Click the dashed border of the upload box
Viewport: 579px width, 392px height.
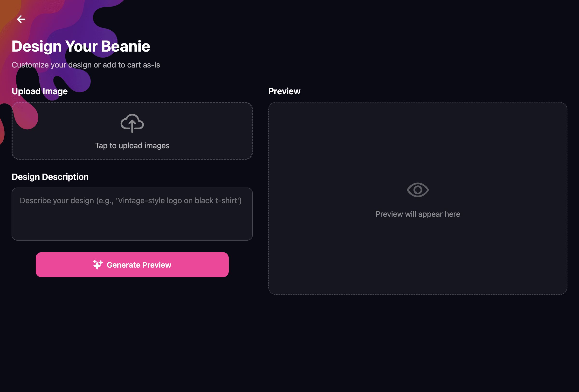pyautogui.click(x=132, y=102)
